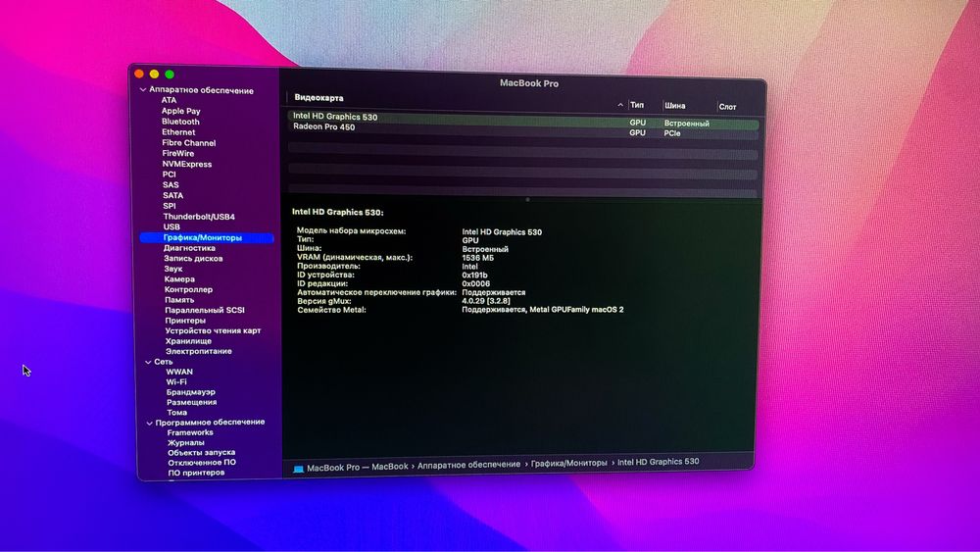Select Камера in the sidebar
This screenshot has height=552, width=980.
click(x=179, y=279)
